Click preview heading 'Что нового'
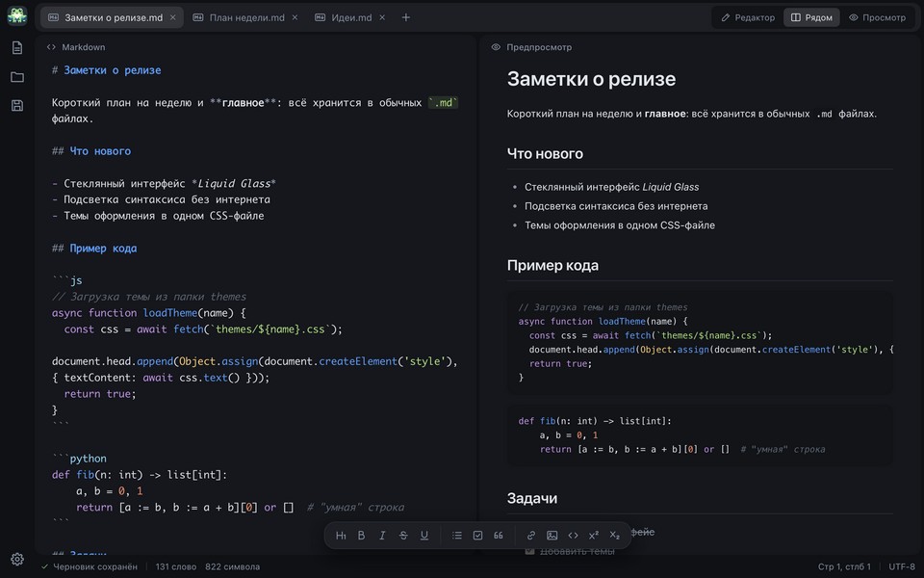924x578 pixels. tap(545, 154)
